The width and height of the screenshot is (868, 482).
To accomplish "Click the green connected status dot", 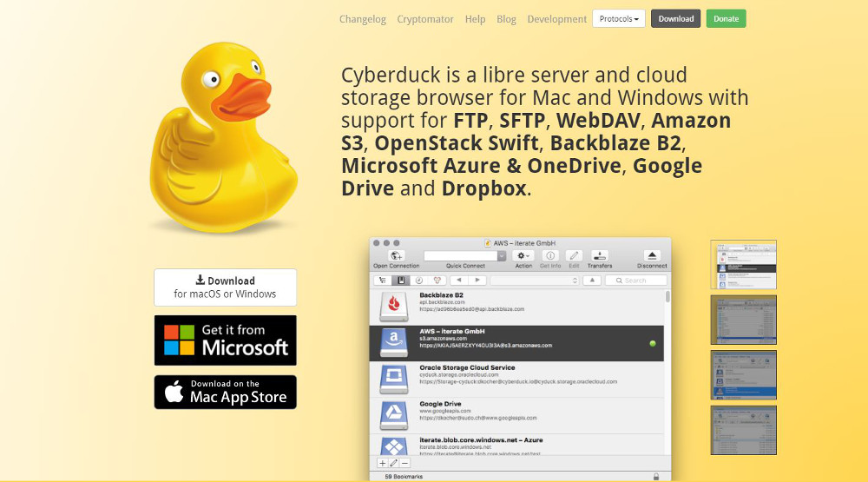I will click(x=653, y=344).
